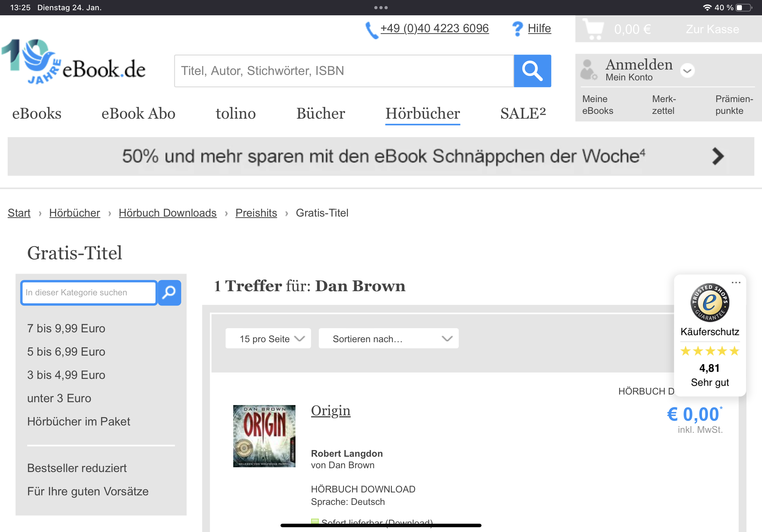Click the Hörbücher breadcrumb link
The height and width of the screenshot is (532, 762).
click(x=74, y=213)
